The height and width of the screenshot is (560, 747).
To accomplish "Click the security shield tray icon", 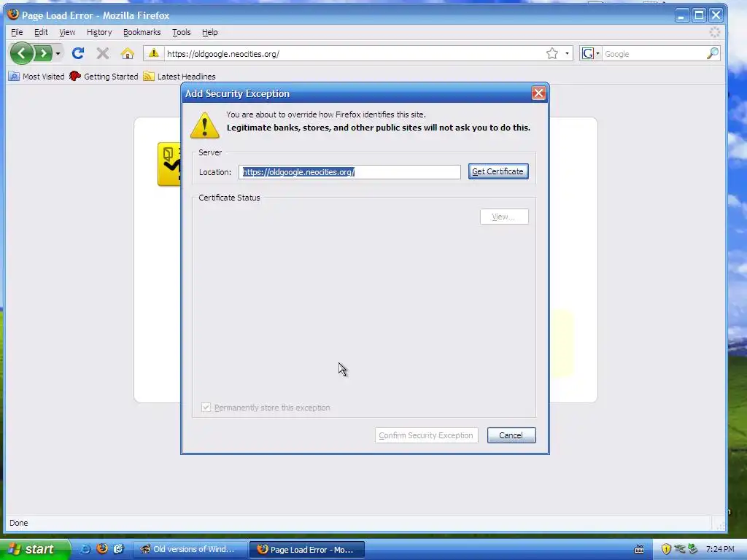I will (x=666, y=549).
